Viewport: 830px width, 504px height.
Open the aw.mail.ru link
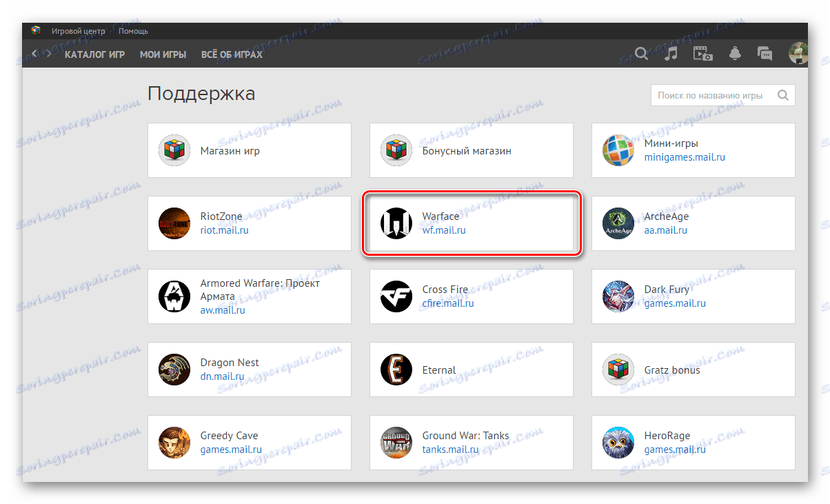point(223,310)
